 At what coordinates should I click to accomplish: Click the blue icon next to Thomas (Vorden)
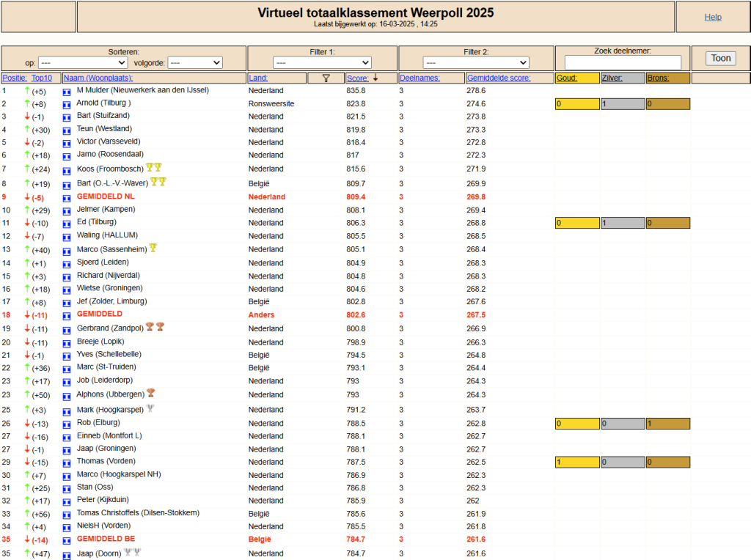67,463
